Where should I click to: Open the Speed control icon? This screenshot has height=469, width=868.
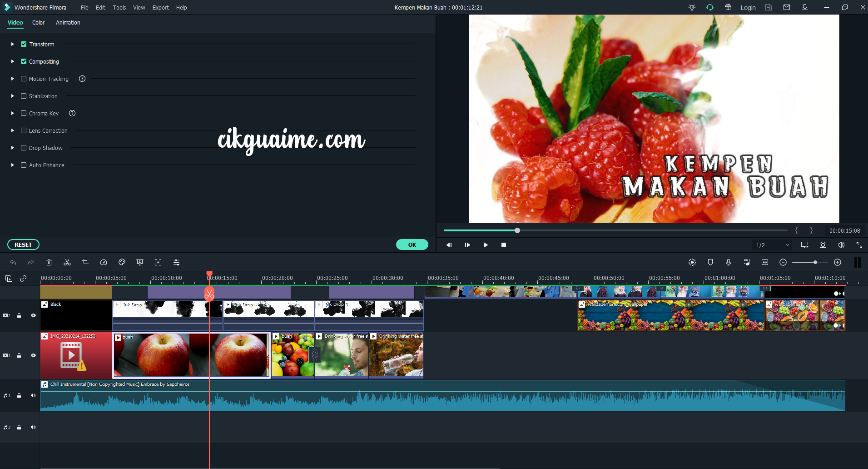(x=104, y=262)
